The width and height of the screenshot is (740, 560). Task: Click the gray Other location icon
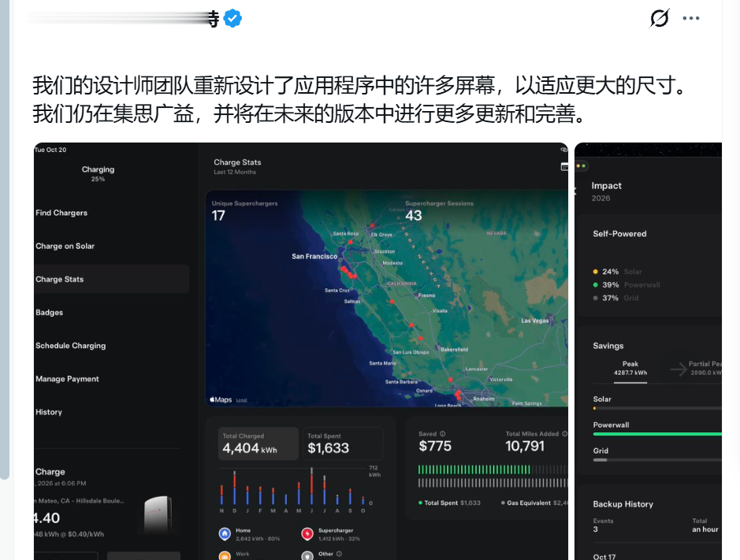[307, 556]
